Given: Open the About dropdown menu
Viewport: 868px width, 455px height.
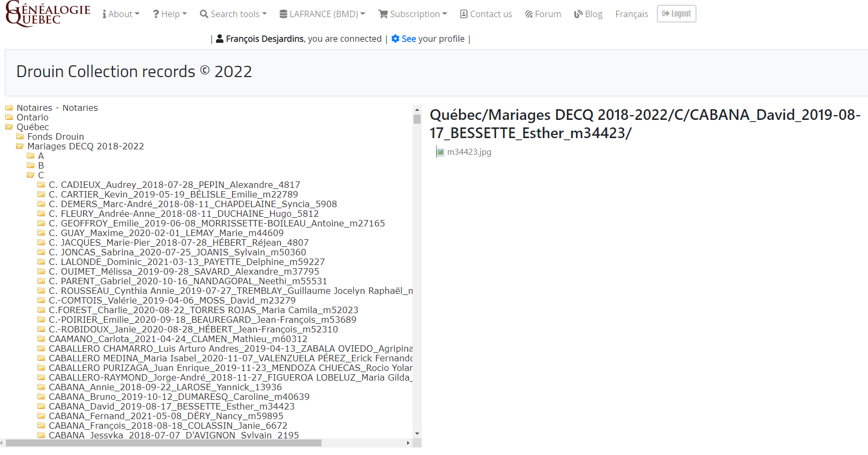Looking at the screenshot, I should pos(121,14).
